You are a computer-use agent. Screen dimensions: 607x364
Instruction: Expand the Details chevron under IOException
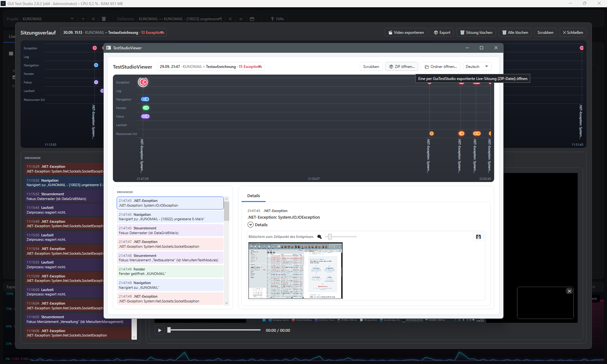[x=250, y=225]
